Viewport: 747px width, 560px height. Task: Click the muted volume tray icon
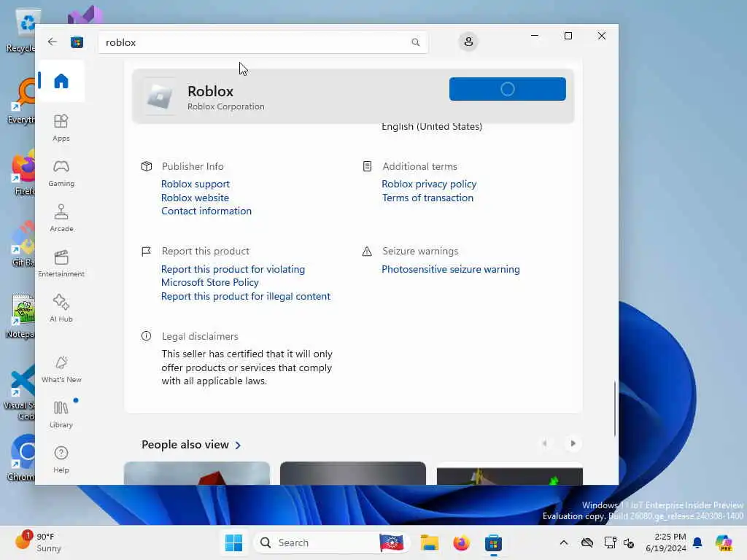(x=629, y=542)
